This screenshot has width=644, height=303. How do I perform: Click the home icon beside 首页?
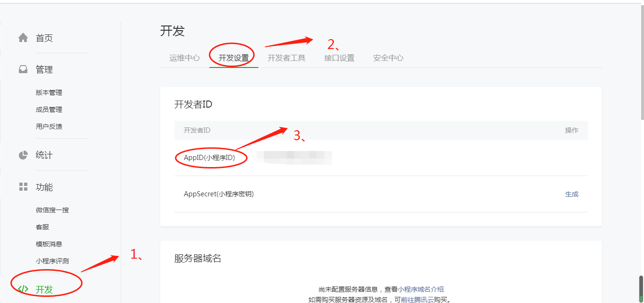point(23,38)
